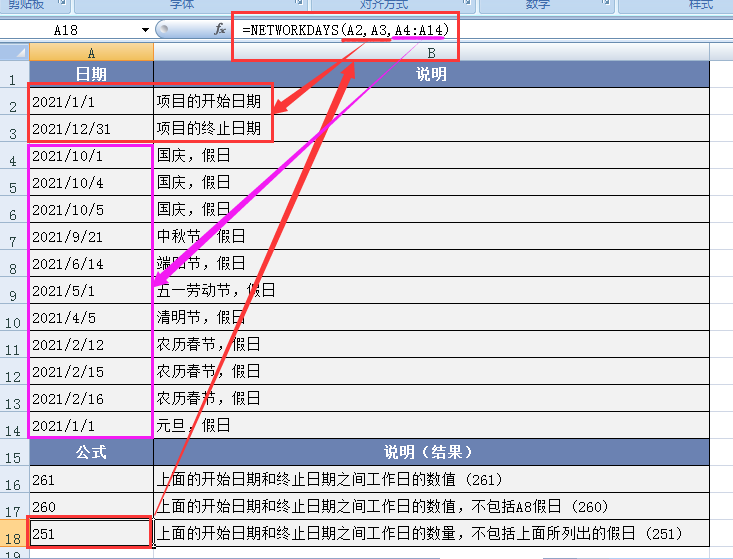The width and height of the screenshot is (733, 559).
Task: Select column B header
Action: point(431,52)
